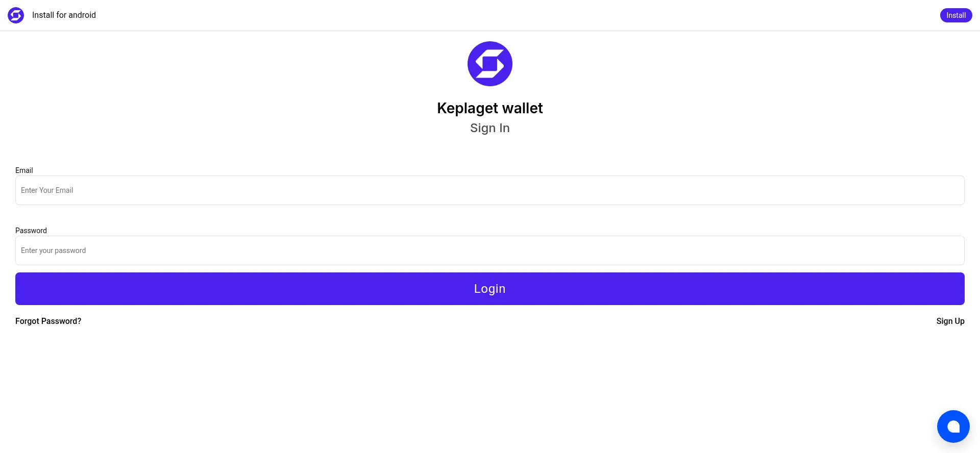The height and width of the screenshot is (453, 980).
Task: Click the Email field label
Action: coord(24,170)
